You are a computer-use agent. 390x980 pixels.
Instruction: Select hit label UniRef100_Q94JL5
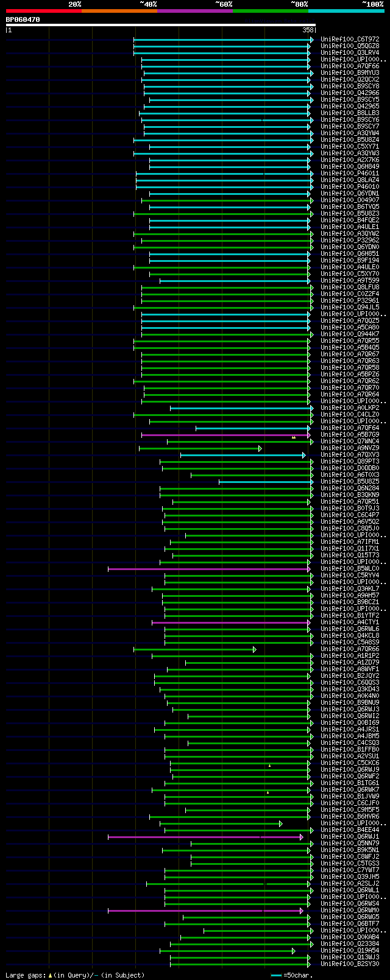(x=350, y=307)
